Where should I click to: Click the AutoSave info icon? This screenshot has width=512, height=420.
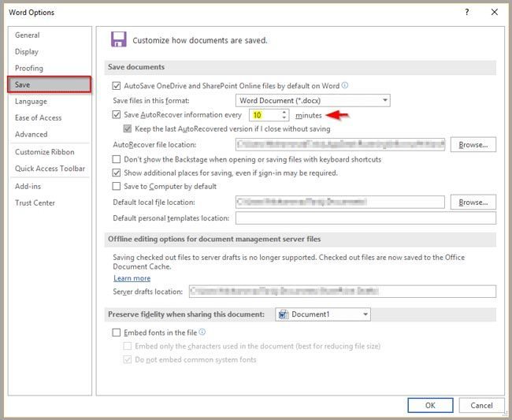(345, 85)
